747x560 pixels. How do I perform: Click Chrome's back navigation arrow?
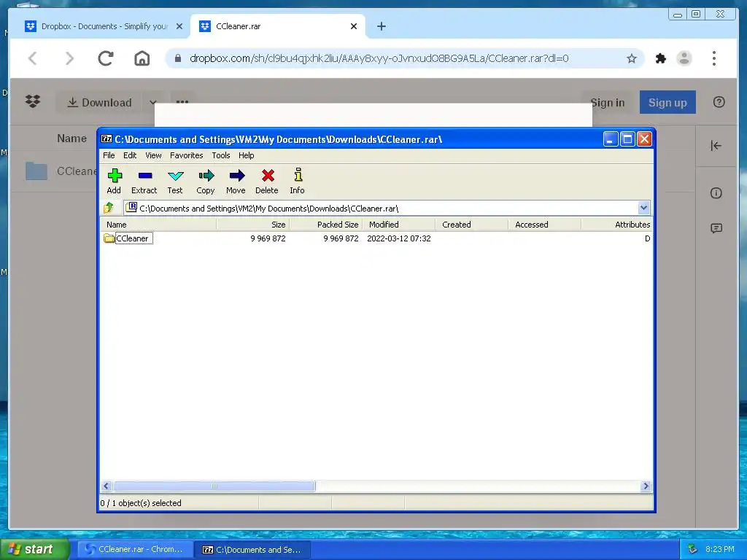tap(32, 58)
